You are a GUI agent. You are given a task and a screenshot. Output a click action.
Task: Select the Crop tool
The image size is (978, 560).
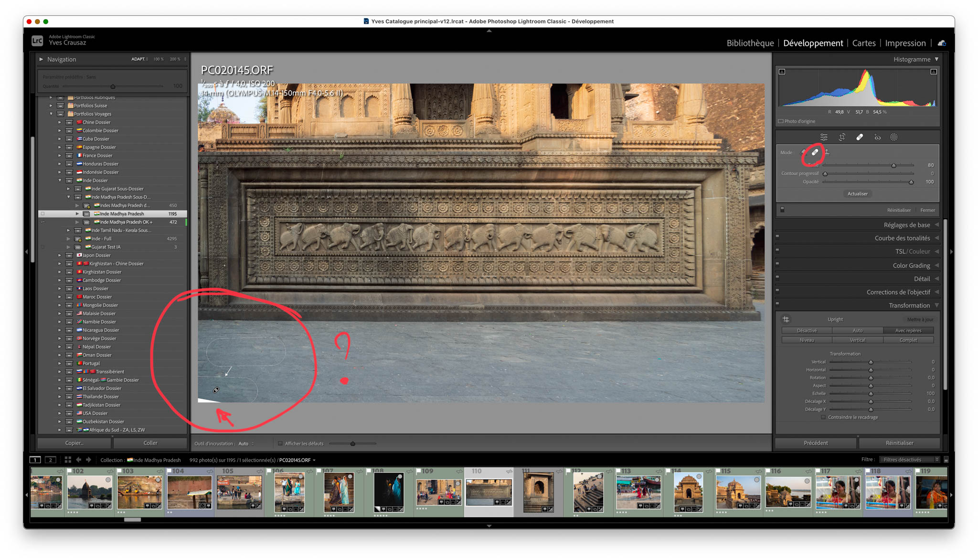(842, 137)
